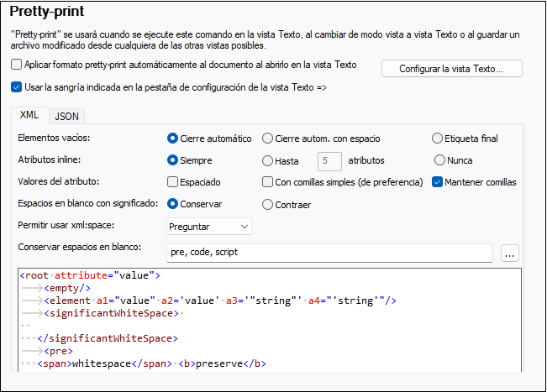The height and width of the screenshot is (392, 547).
Task: Select the XML tab
Action: 29,115
